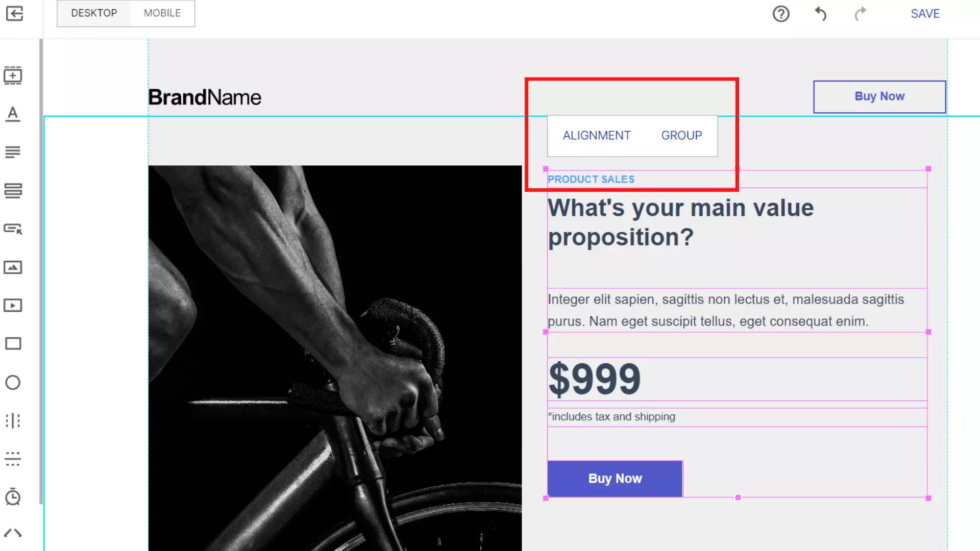Add a multi-row structure block

13,190
